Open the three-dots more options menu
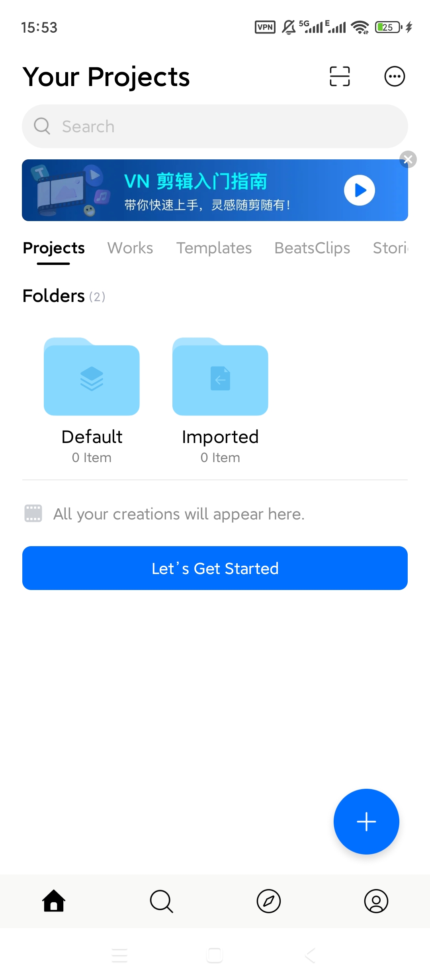 click(x=394, y=76)
